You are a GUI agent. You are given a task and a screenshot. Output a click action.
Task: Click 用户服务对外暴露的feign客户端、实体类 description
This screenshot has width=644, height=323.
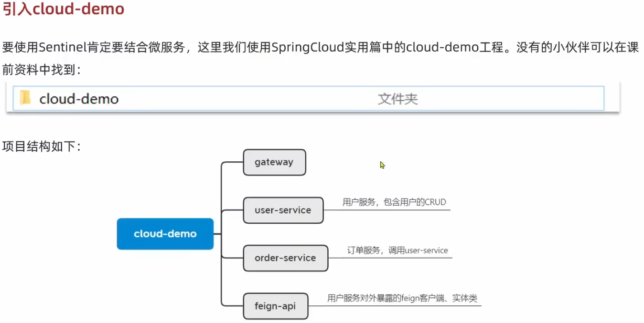(x=402, y=298)
